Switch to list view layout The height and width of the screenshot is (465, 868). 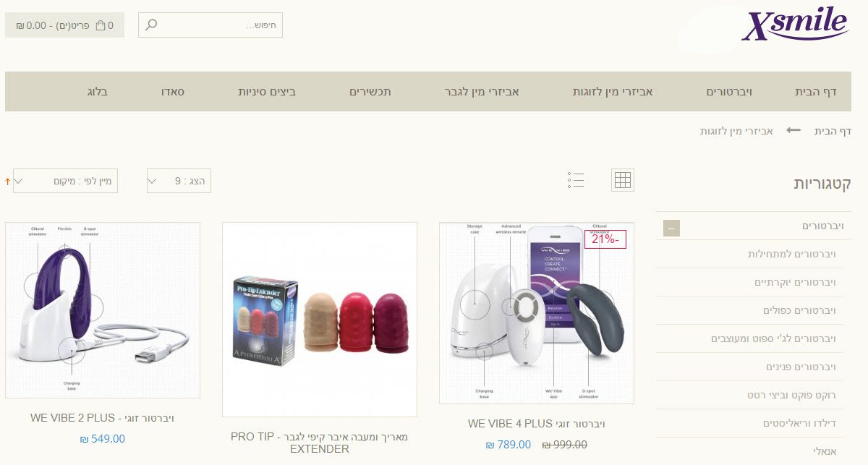(x=576, y=180)
